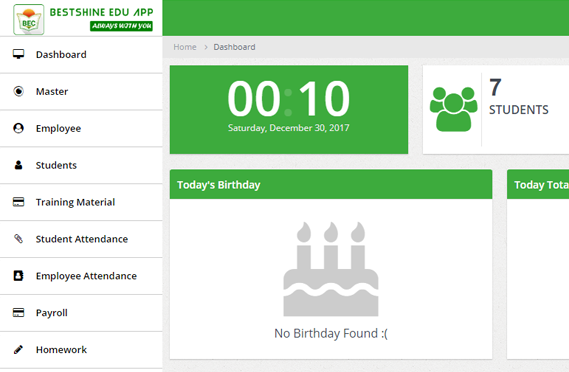Open the Employee menu item
The width and height of the screenshot is (569, 372).
point(81,128)
